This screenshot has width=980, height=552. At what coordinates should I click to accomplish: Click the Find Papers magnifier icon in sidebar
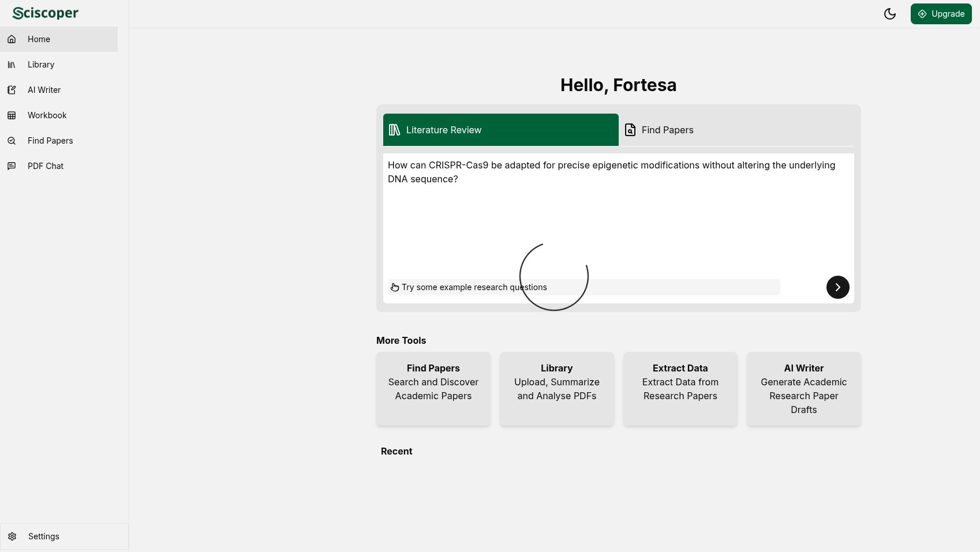(x=12, y=141)
